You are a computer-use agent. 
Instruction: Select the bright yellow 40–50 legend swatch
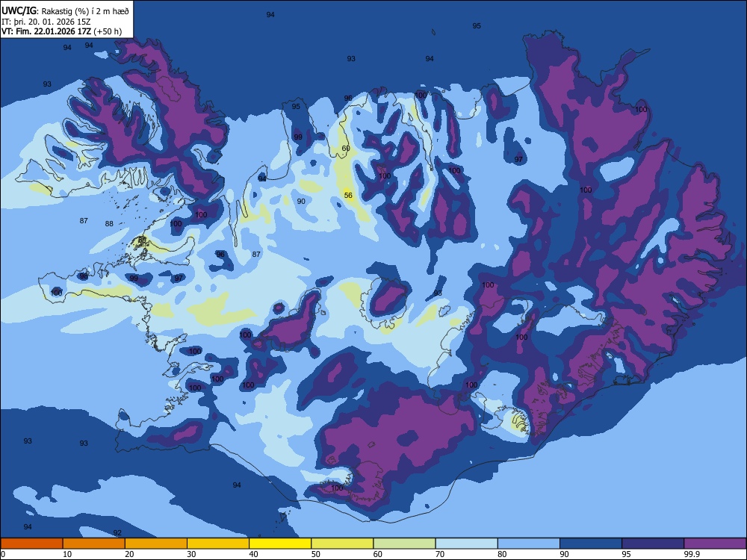(x=280, y=544)
